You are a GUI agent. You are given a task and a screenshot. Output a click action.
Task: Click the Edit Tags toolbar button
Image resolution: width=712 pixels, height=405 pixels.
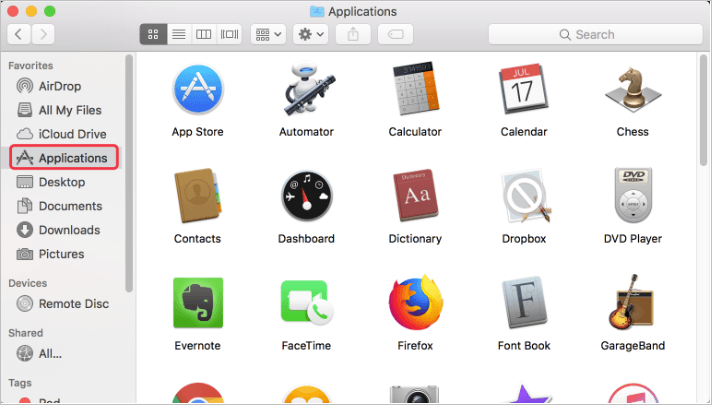coord(396,34)
